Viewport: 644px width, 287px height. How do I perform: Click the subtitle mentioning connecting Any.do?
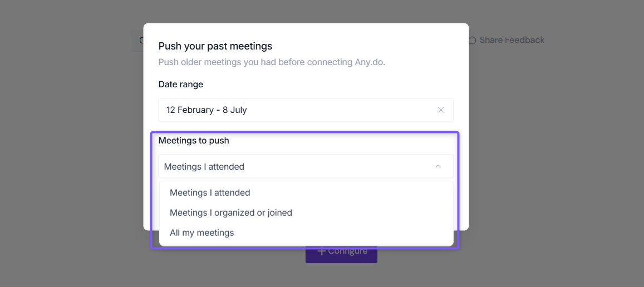pyautogui.click(x=272, y=62)
